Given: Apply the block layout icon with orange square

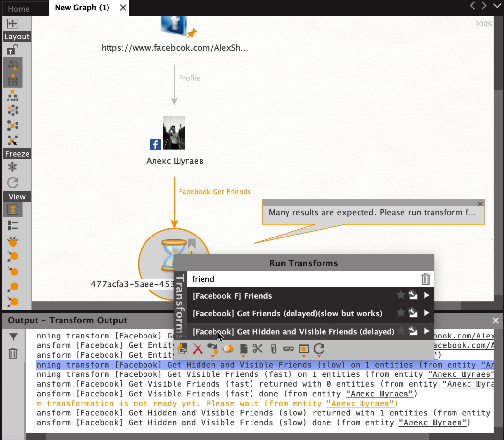Looking at the screenshot, I should [x=13, y=126].
